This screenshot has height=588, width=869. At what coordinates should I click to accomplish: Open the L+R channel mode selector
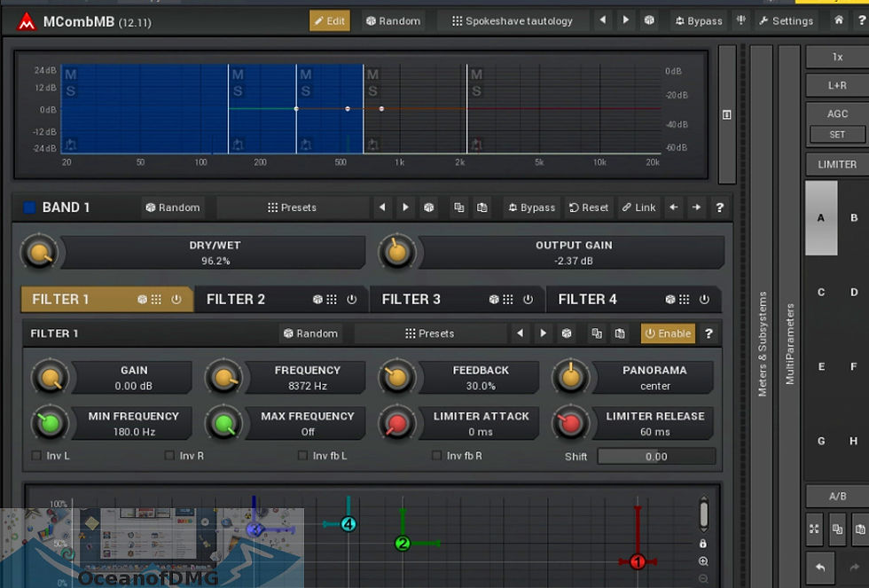[x=837, y=85]
